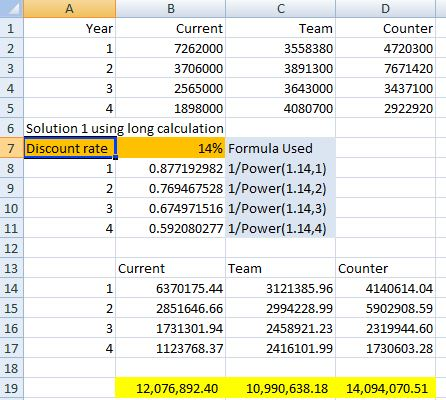Select the yellow total 12,076,892.40
The image size is (446, 400).
pos(171,388)
